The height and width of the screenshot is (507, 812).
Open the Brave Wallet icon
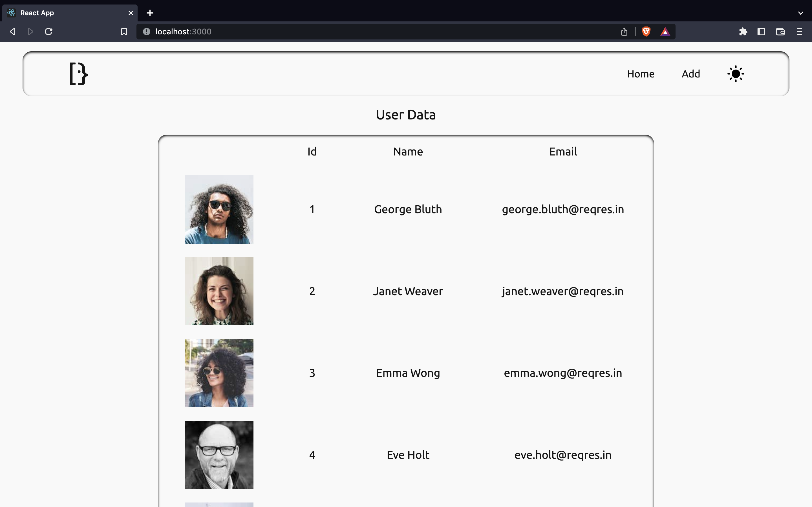pos(780,32)
